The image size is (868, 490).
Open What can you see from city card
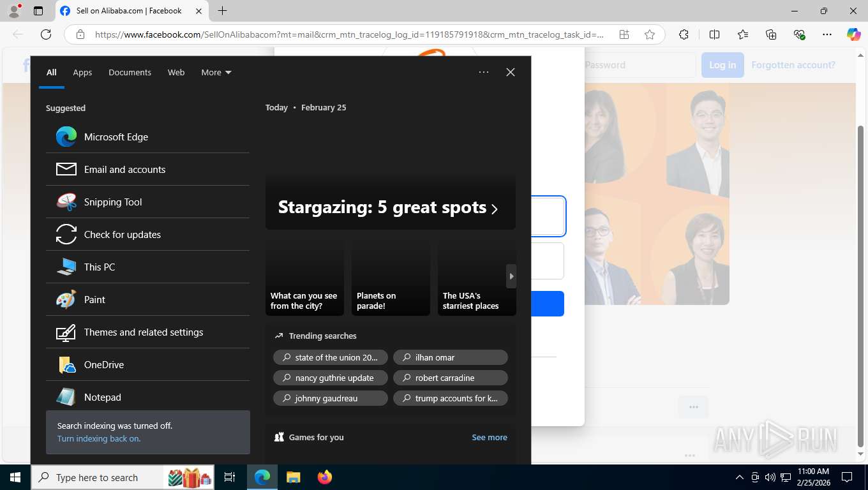(304, 276)
